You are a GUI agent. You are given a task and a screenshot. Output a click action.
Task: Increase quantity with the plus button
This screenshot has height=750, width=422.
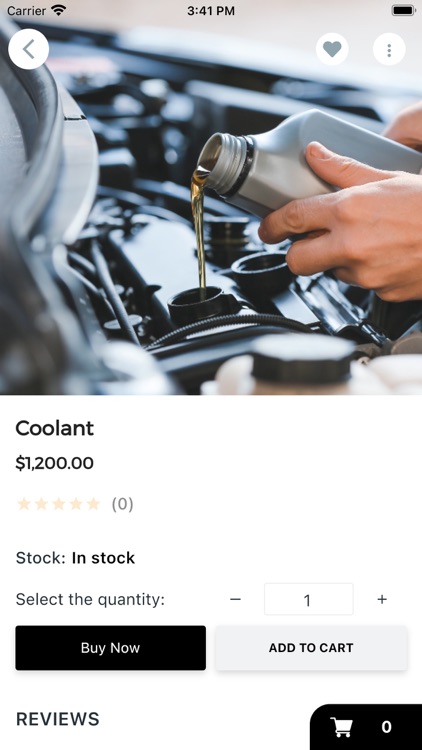[382, 599]
